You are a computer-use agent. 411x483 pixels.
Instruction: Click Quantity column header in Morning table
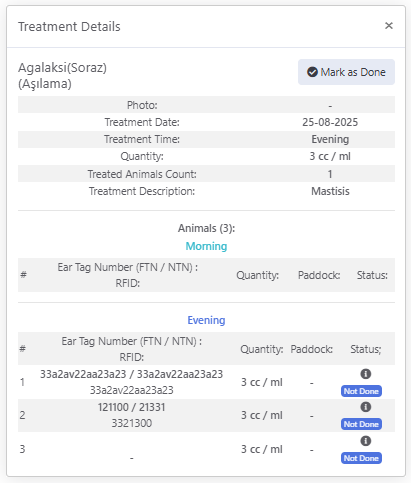258,275
